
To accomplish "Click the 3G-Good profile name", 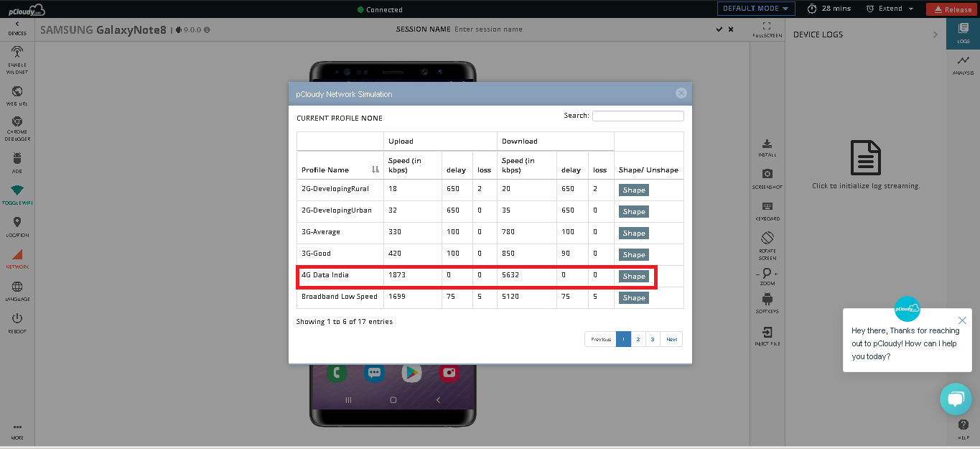I will (316, 254).
